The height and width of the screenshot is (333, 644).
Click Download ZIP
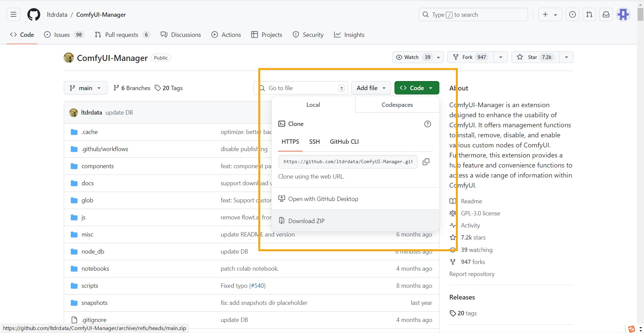(x=306, y=221)
